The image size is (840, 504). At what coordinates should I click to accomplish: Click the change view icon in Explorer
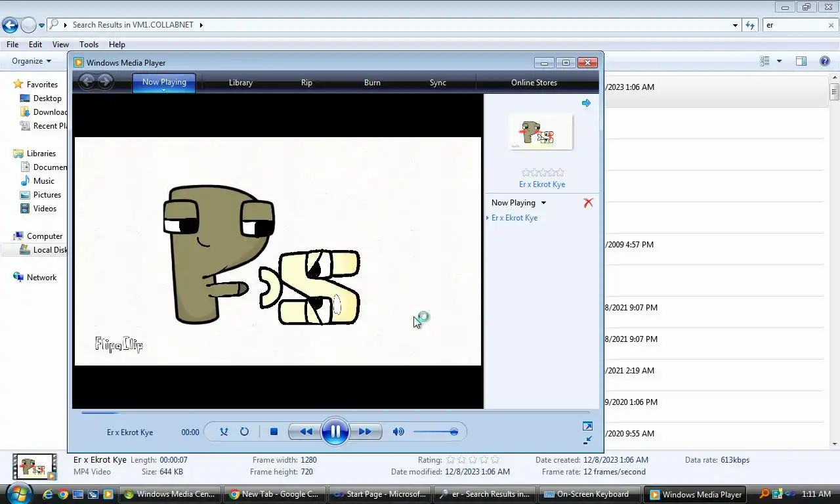(x=765, y=61)
